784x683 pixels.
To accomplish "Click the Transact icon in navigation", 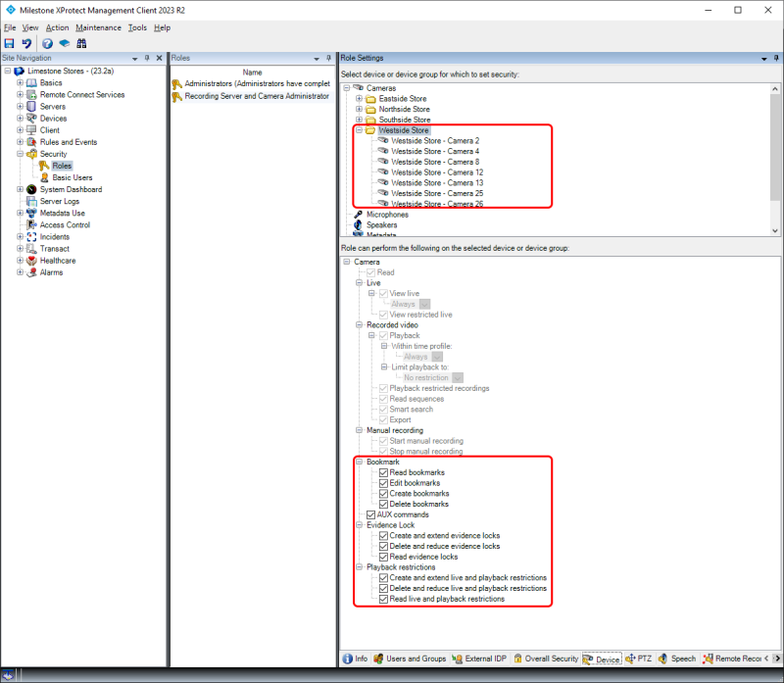I will pyautogui.click(x=31, y=249).
